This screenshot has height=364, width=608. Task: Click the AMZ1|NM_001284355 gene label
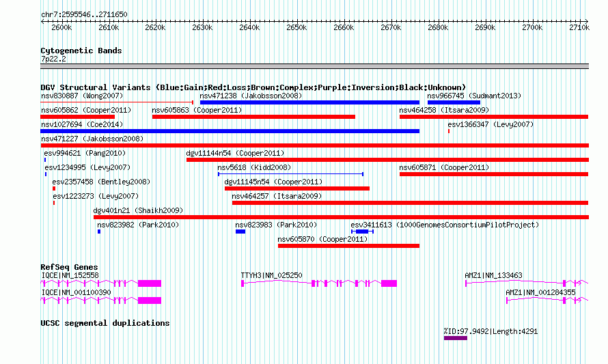pyautogui.click(x=540, y=293)
